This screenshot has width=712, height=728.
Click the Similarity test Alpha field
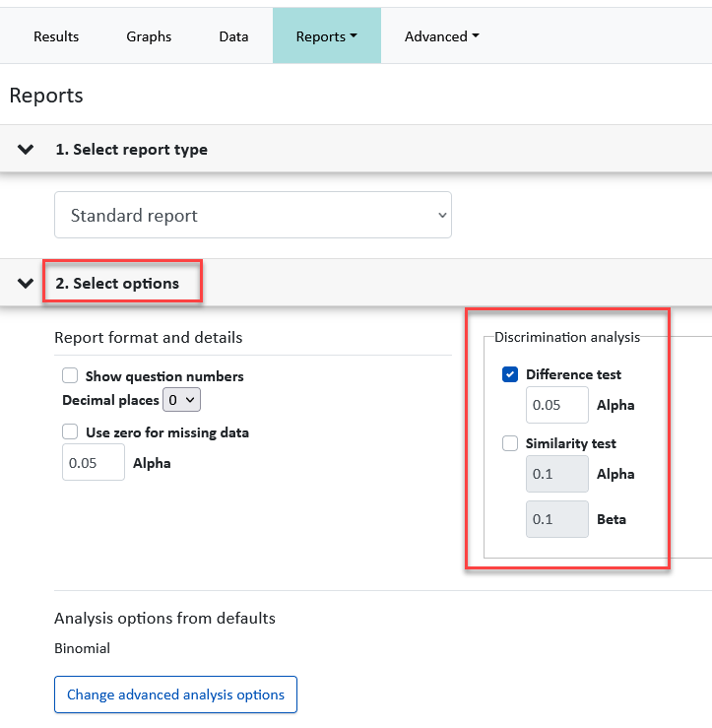[556, 474]
